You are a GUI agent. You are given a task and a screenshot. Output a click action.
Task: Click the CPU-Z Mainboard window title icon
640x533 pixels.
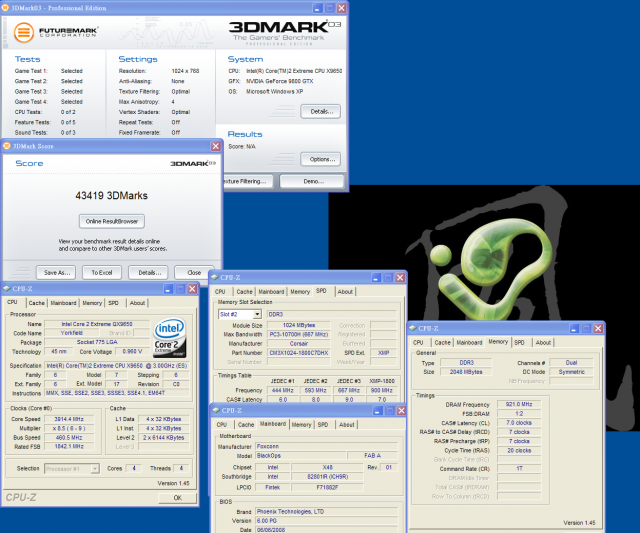[216, 411]
